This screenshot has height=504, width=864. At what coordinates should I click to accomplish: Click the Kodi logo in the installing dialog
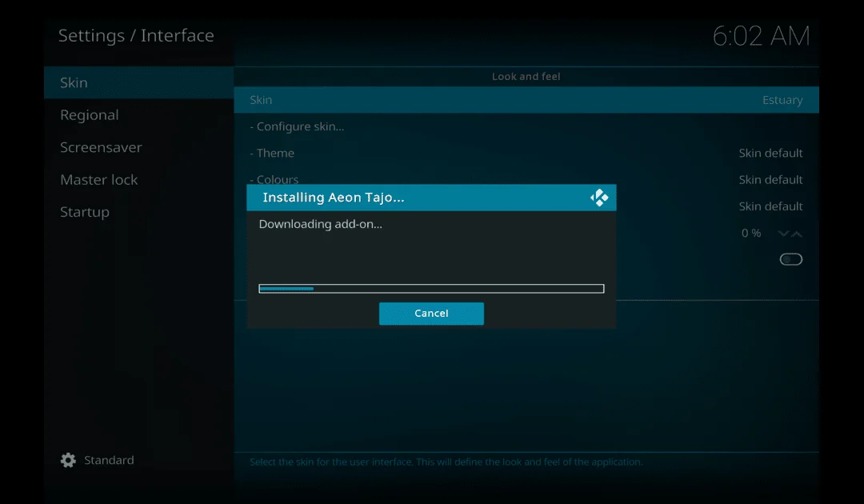(599, 197)
